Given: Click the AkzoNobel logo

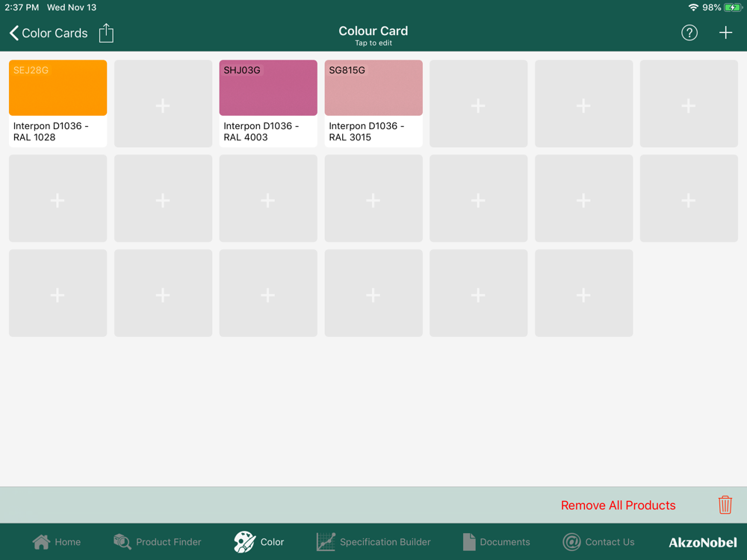Looking at the screenshot, I should click(703, 542).
